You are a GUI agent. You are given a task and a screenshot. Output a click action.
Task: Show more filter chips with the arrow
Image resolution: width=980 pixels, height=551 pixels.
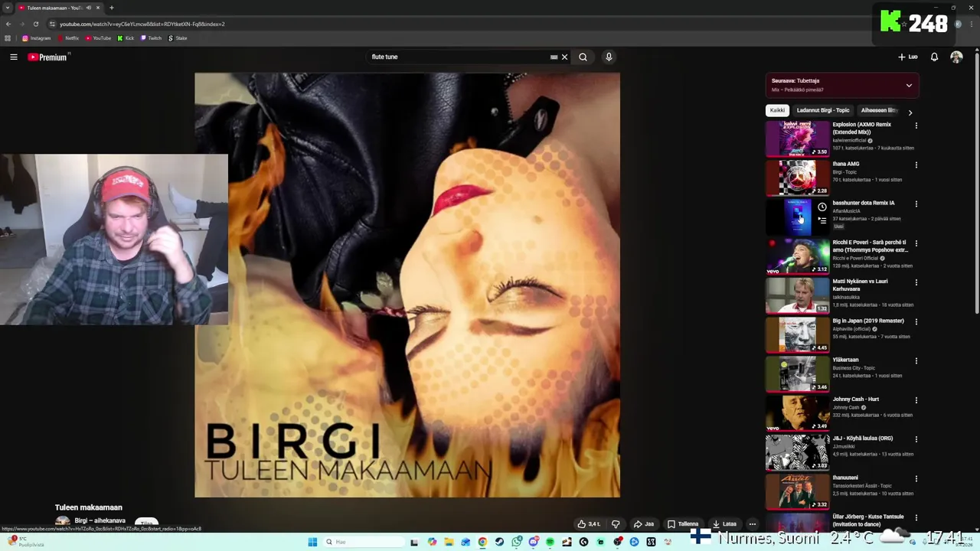click(910, 112)
